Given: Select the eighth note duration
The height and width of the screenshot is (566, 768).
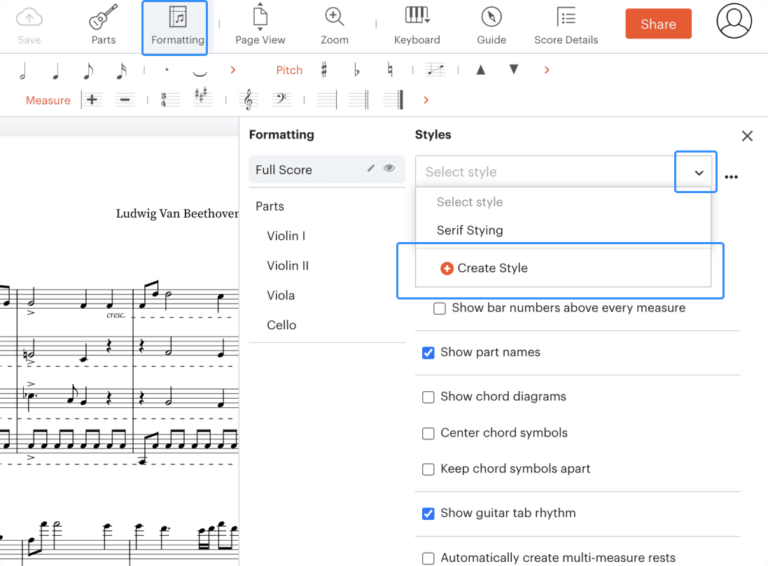Looking at the screenshot, I should (88, 71).
